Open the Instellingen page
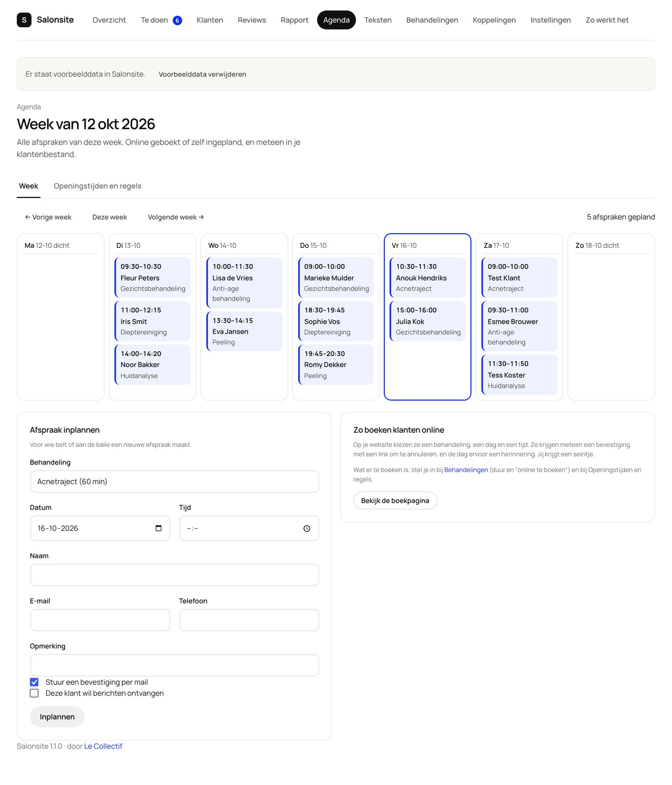This screenshot has width=672, height=785. pos(551,20)
